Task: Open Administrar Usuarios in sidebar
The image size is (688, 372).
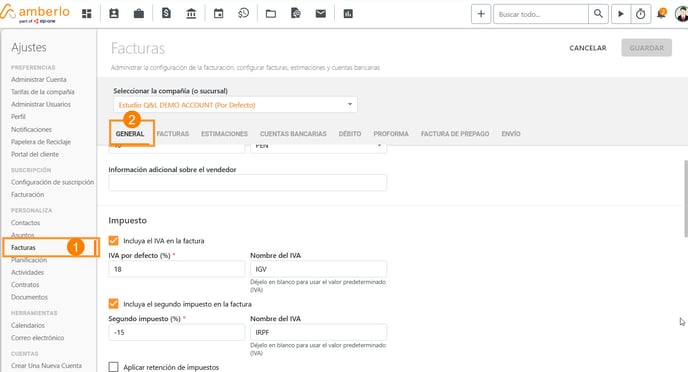Action: click(x=41, y=104)
